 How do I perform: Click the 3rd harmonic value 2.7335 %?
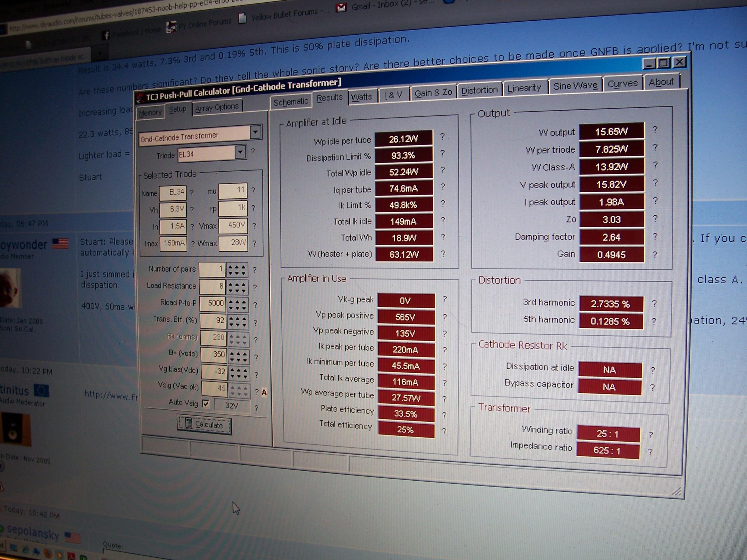click(611, 304)
